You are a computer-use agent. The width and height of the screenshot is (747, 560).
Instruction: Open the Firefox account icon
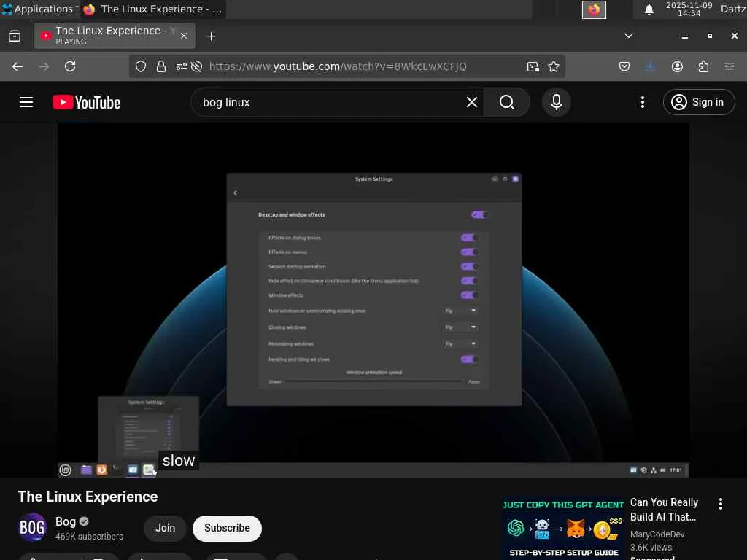click(x=677, y=66)
